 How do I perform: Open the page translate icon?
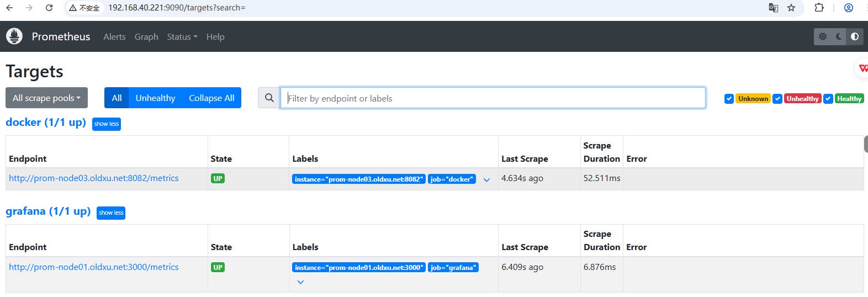coord(774,8)
